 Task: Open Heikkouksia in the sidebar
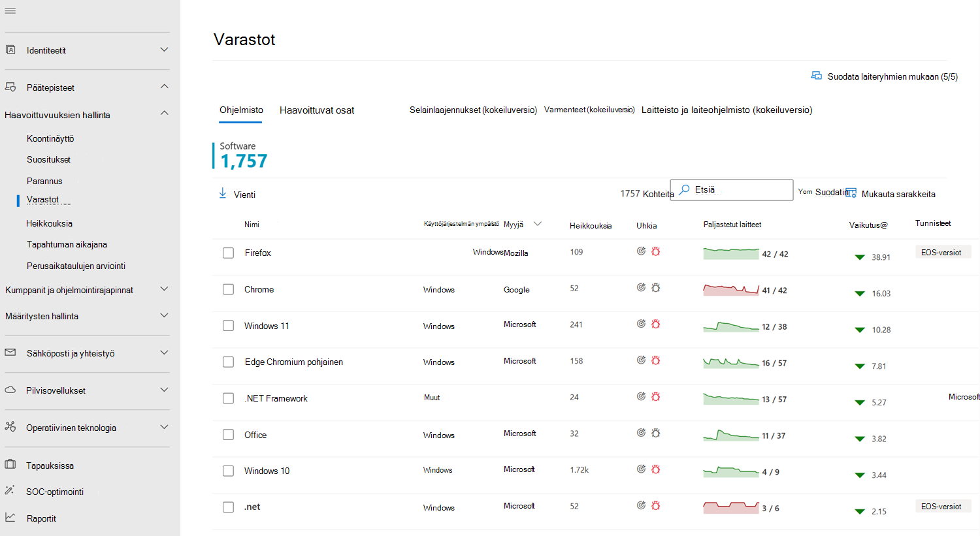49,223
